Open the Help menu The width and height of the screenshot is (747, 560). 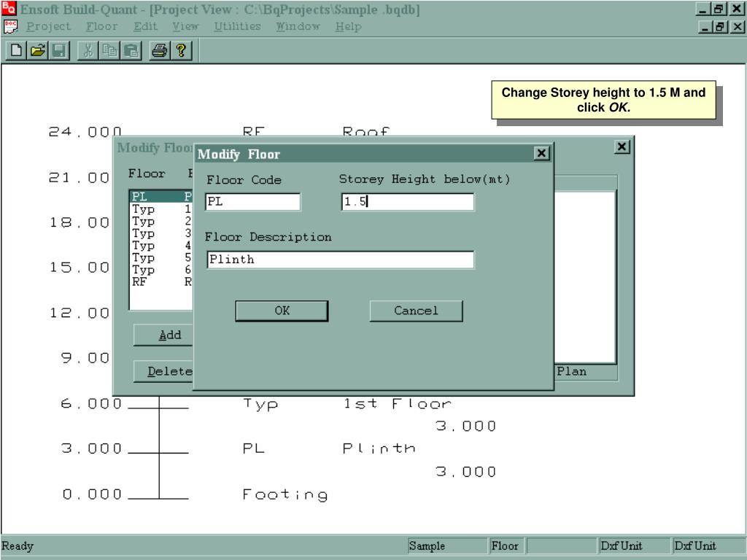coord(348,27)
